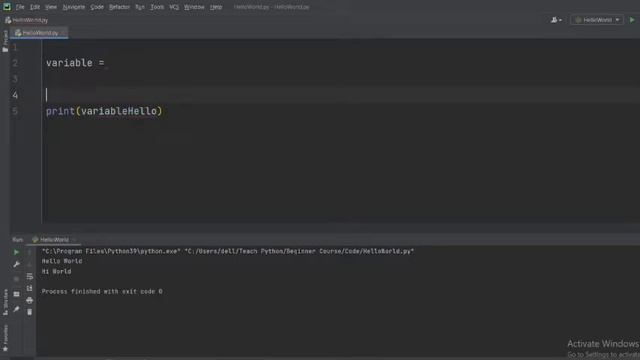Viewport: 640px width, 360px height.
Task: Open the View menu
Action: (51, 7)
